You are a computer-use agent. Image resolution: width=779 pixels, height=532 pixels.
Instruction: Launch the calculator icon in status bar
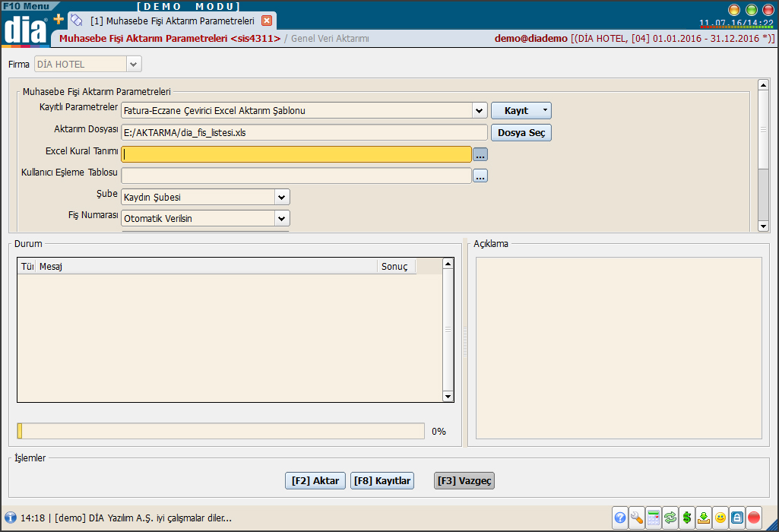coord(654,518)
